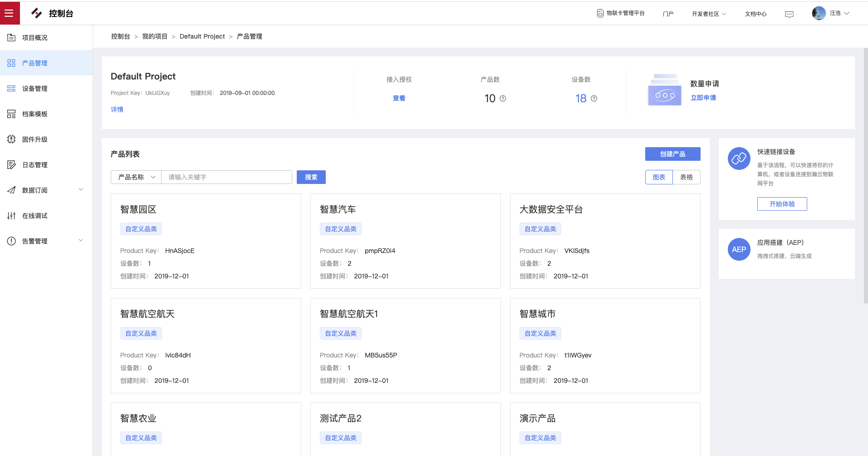Open the red hamburger menu

(x=10, y=13)
